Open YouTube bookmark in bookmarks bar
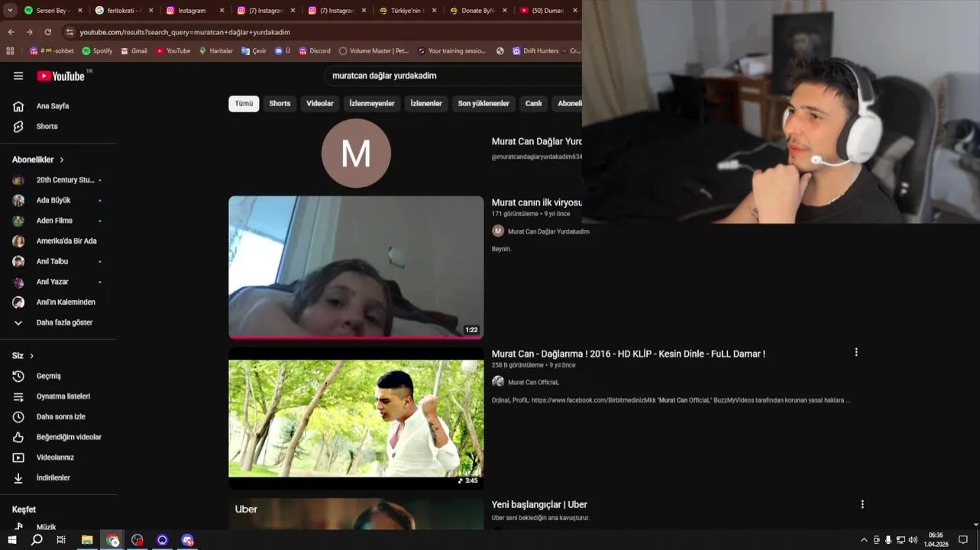Screen dimensions: 980x550 click(x=173, y=51)
